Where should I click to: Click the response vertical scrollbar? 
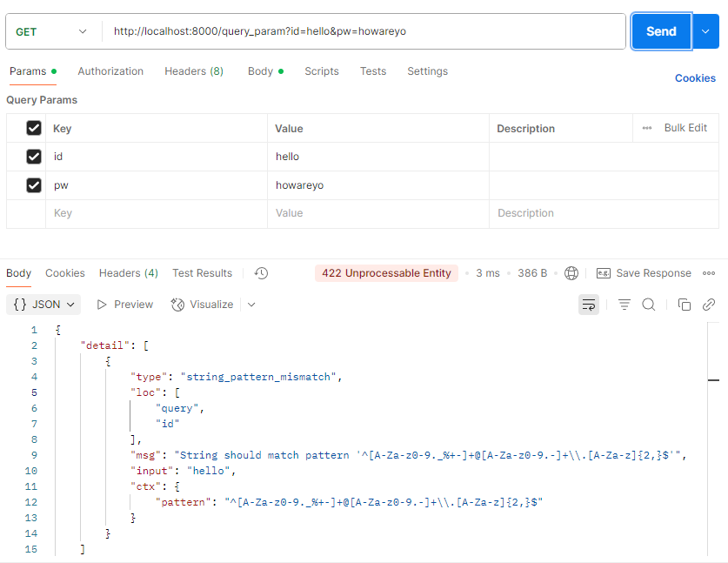tap(713, 439)
